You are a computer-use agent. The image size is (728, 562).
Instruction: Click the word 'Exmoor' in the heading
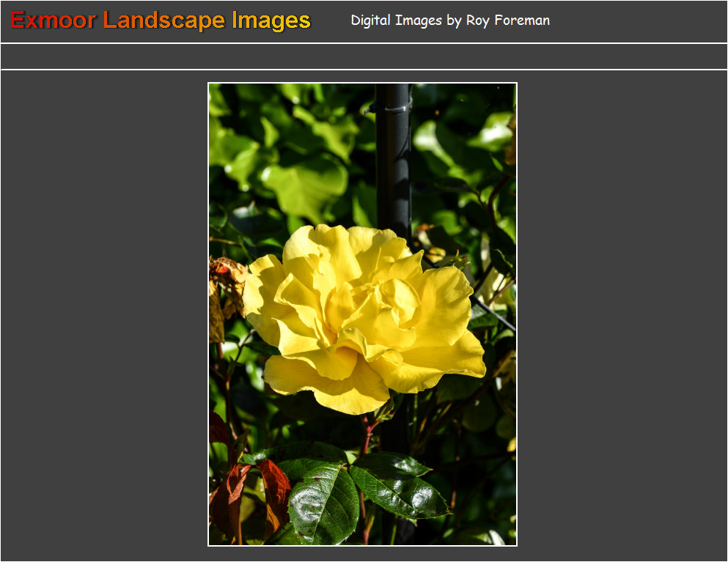53,21
